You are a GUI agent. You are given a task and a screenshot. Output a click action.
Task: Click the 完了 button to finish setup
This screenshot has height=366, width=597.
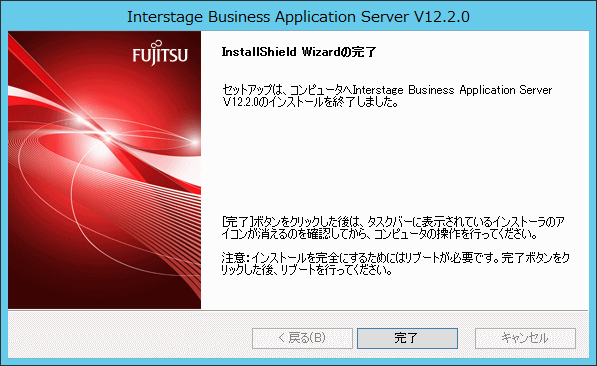(407, 338)
